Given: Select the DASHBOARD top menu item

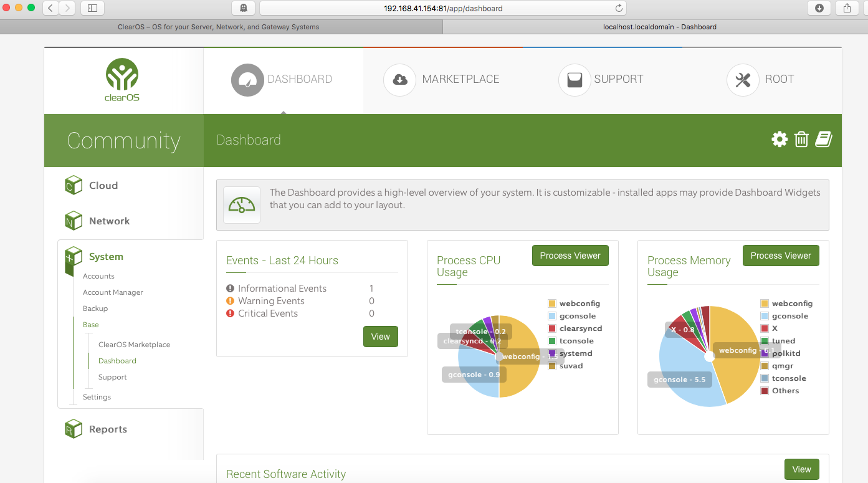Looking at the screenshot, I should click(x=300, y=79).
